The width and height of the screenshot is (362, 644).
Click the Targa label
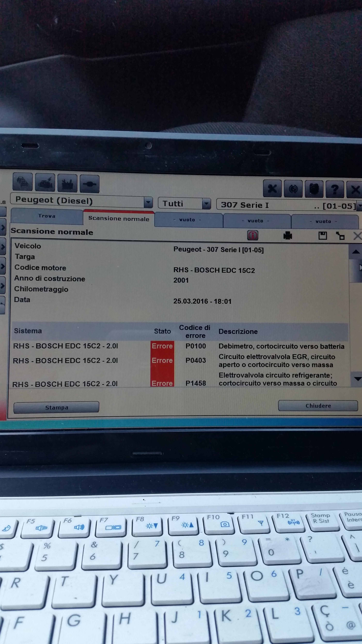click(x=25, y=257)
